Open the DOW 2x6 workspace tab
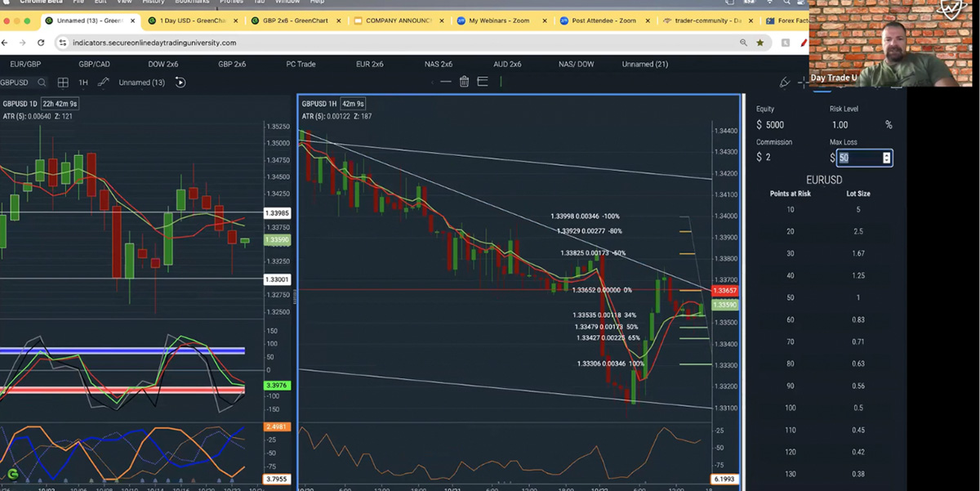980x491 pixels. (163, 64)
